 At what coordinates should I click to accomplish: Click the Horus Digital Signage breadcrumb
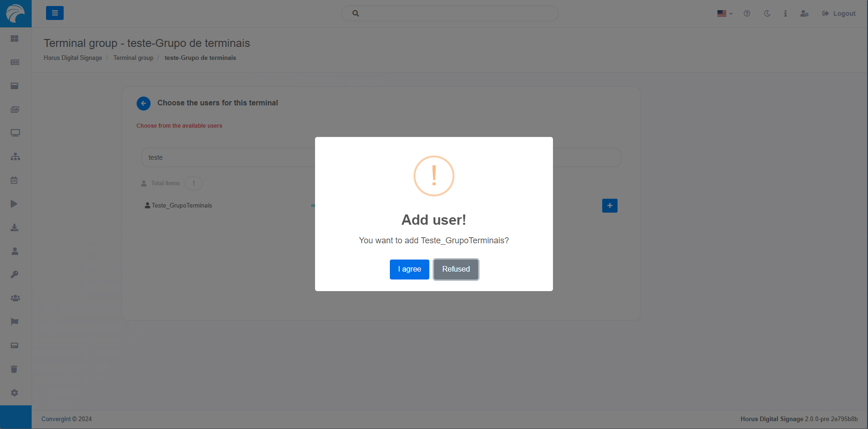pos(73,58)
